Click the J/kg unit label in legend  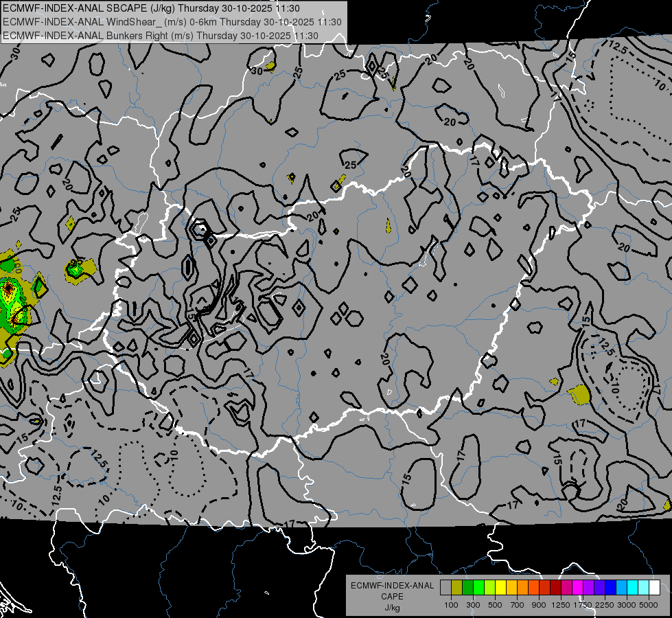392,608
